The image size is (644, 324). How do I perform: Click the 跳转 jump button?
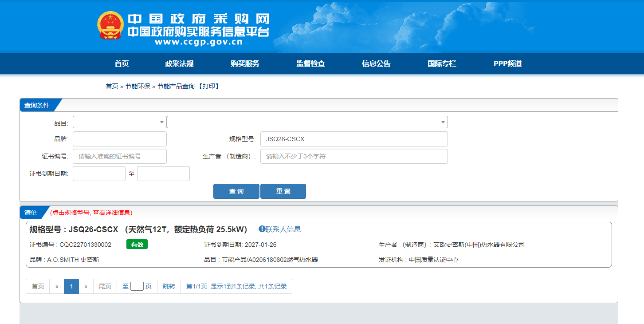pyautogui.click(x=169, y=286)
